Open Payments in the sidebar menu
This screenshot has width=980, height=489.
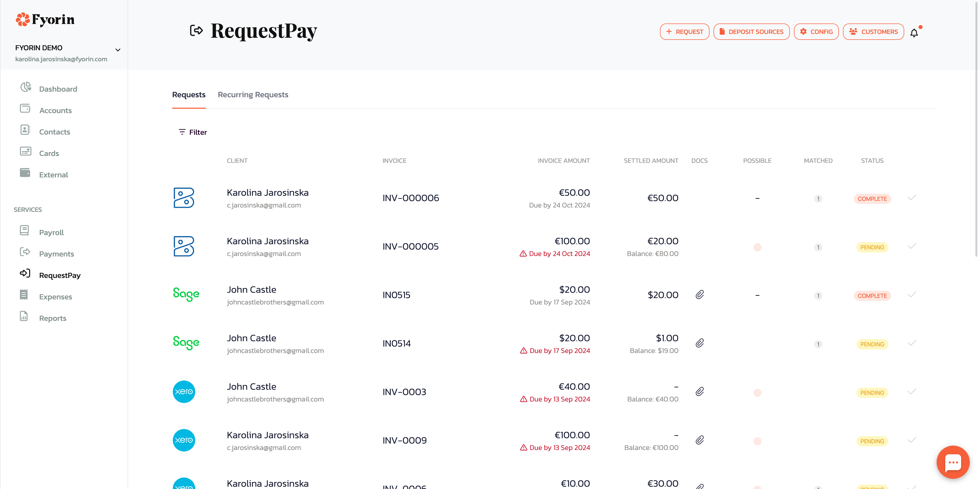56,254
